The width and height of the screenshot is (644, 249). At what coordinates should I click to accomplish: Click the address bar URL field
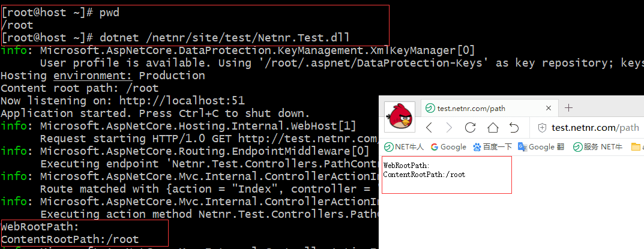pyautogui.click(x=594, y=128)
